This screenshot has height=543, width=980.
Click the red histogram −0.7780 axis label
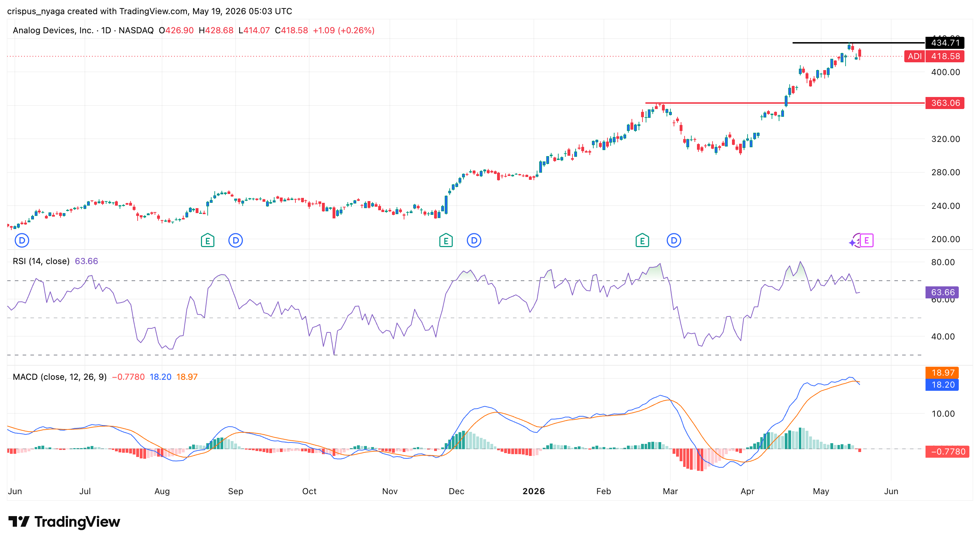click(947, 452)
